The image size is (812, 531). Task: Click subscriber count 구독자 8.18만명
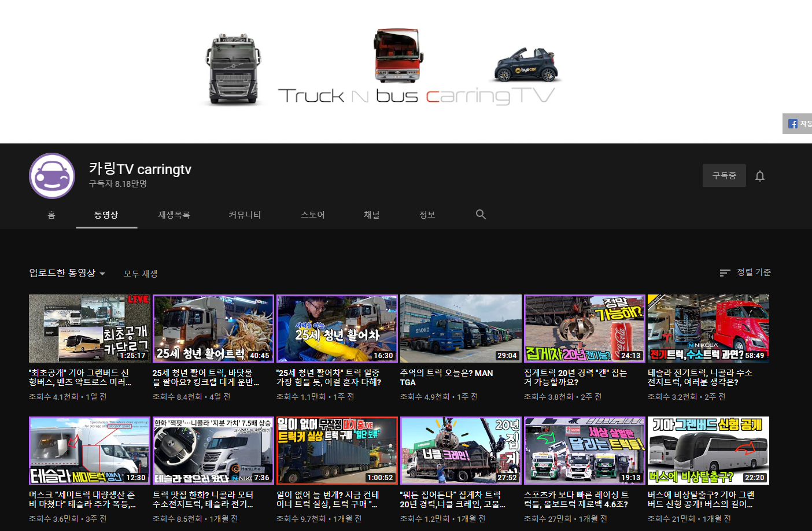click(x=118, y=183)
